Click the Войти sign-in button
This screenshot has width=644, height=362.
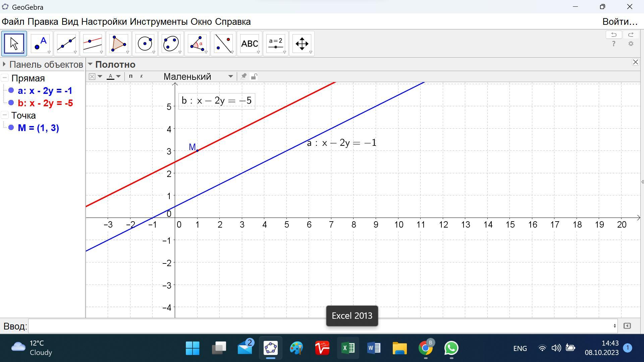point(620,22)
